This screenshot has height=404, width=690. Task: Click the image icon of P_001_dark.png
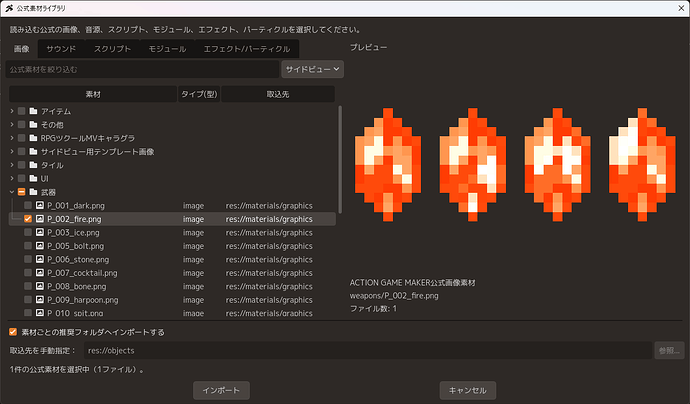(x=40, y=206)
